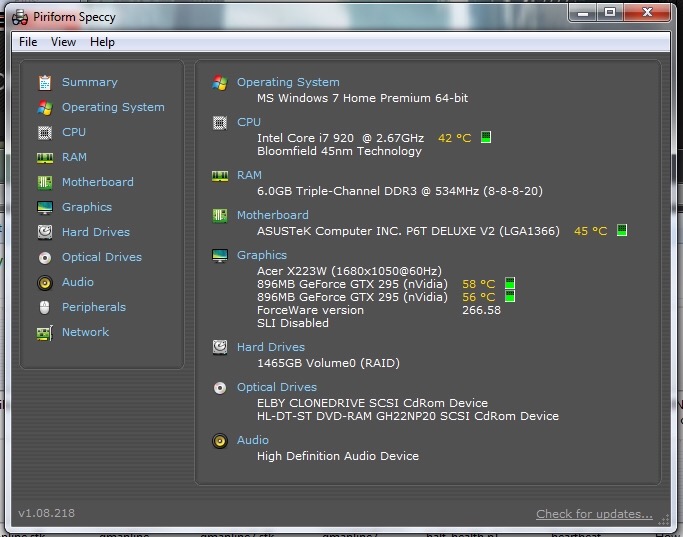This screenshot has width=683, height=537.
Task: Click the Hard Drives disk icon in sidebar
Action: pyautogui.click(x=45, y=232)
